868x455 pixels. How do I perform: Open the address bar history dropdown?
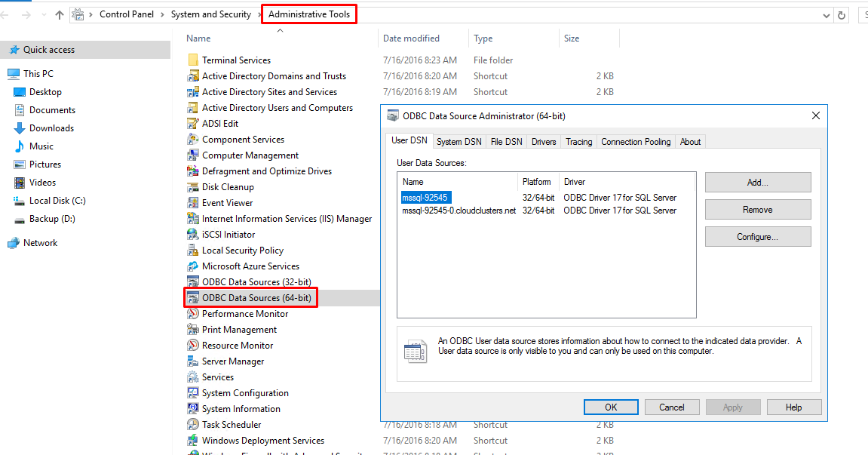[x=824, y=14]
